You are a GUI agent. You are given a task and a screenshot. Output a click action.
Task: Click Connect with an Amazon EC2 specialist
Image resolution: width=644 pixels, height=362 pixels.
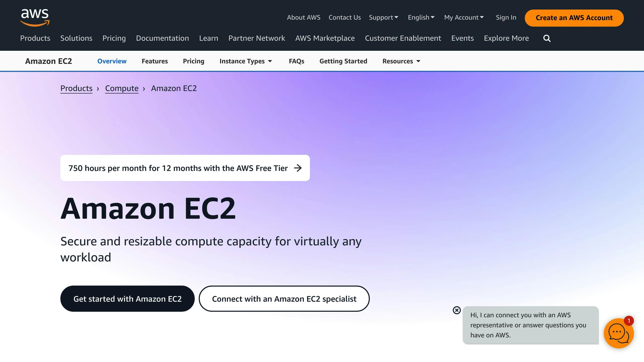pyautogui.click(x=284, y=299)
